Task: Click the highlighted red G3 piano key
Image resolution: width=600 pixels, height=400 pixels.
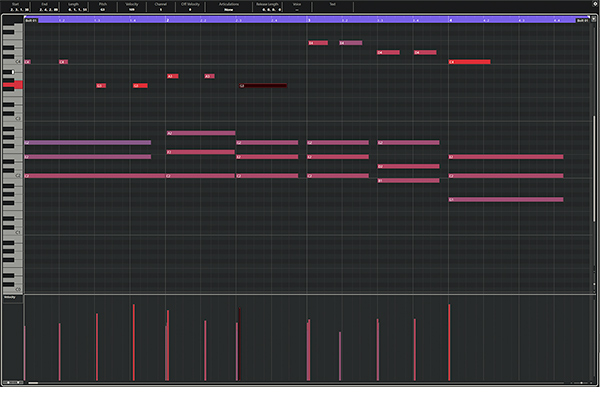Action: click(13, 85)
